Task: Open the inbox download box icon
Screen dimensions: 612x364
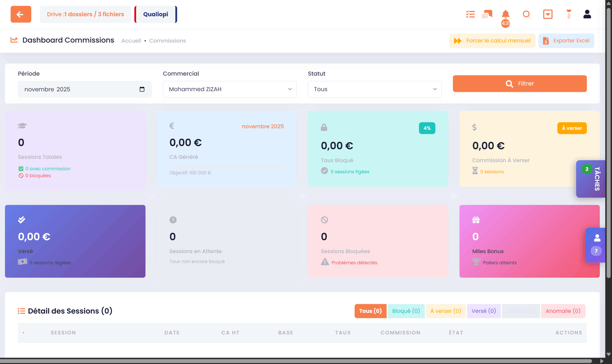Action: point(548,14)
